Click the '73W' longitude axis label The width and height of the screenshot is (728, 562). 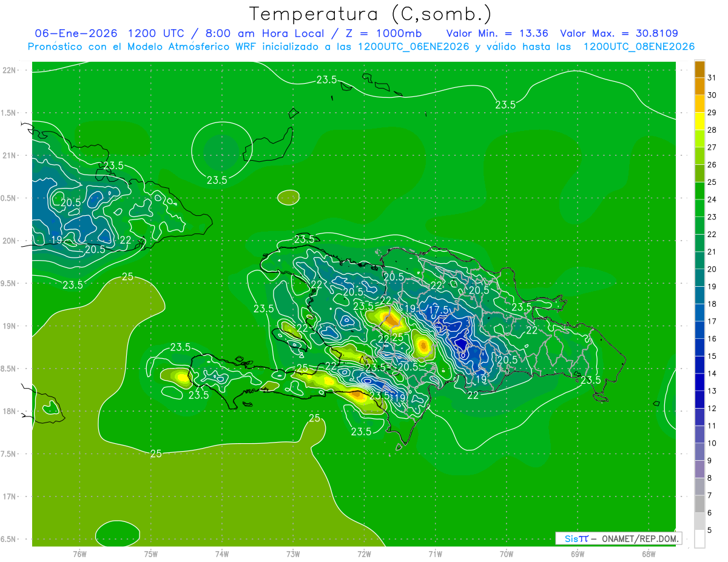293,554
